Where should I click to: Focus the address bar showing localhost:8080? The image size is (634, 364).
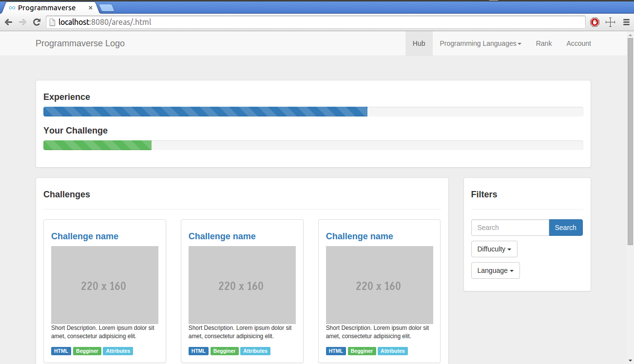tap(316, 22)
